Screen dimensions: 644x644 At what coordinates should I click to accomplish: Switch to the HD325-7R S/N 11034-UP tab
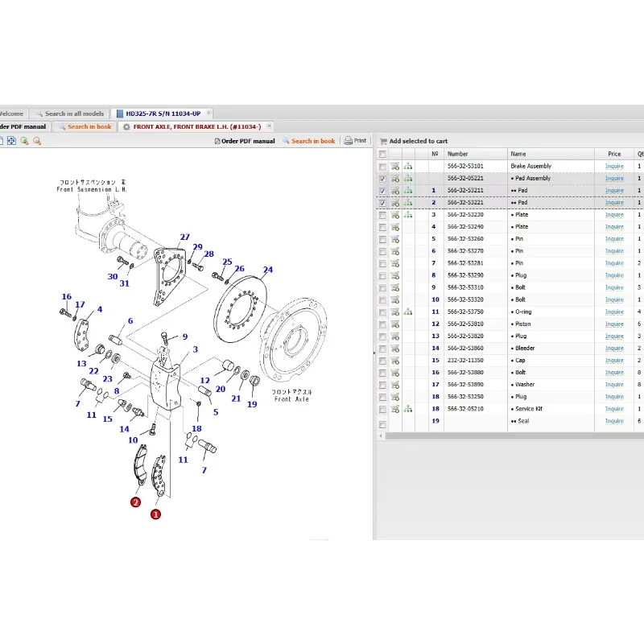163,114
